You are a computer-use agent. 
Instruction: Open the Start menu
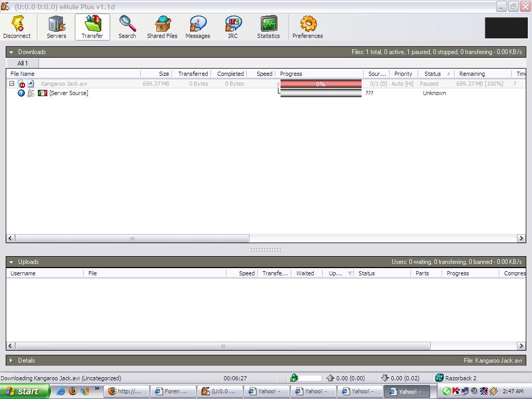pyautogui.click(x=24, y=391)
